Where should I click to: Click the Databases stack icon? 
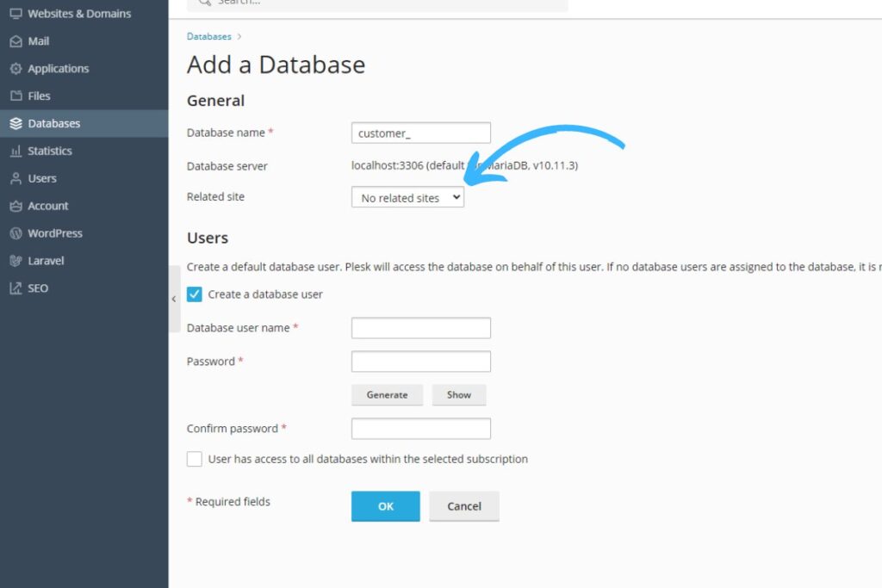point(16,123)
